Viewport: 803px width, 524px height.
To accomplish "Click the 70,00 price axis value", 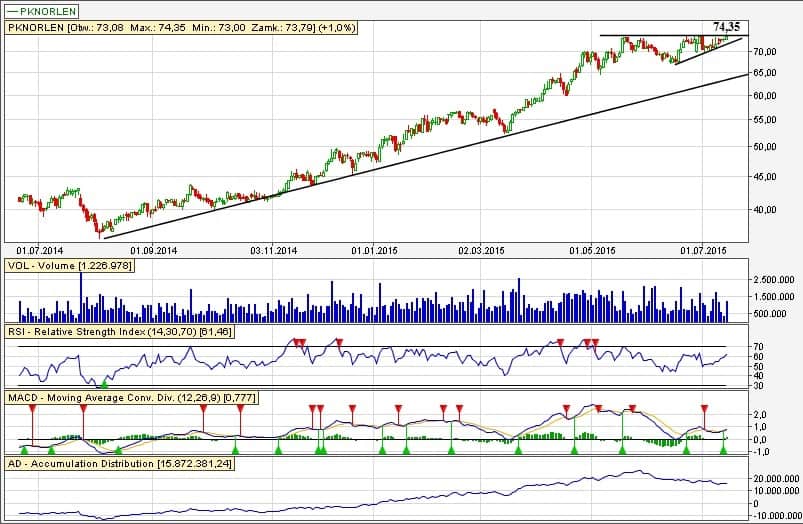I will (x=765, y=50).
